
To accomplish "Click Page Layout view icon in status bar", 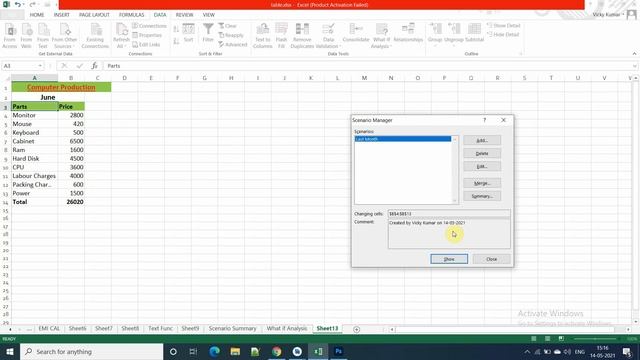I will (x=547, y=339).
